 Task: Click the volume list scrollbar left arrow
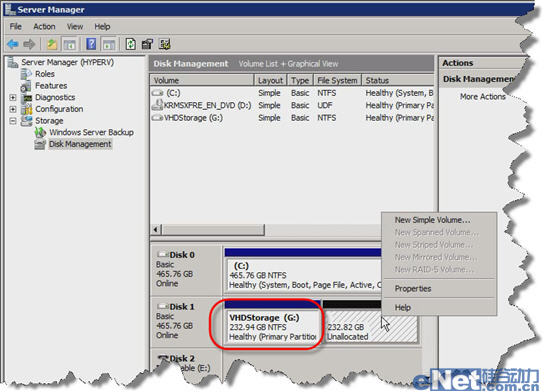[156, 229]
